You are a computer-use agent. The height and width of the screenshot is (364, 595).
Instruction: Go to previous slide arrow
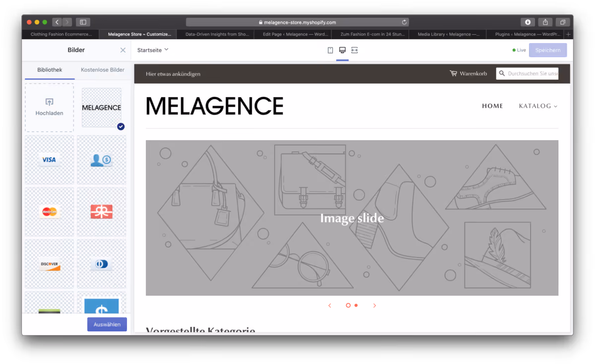330,306
